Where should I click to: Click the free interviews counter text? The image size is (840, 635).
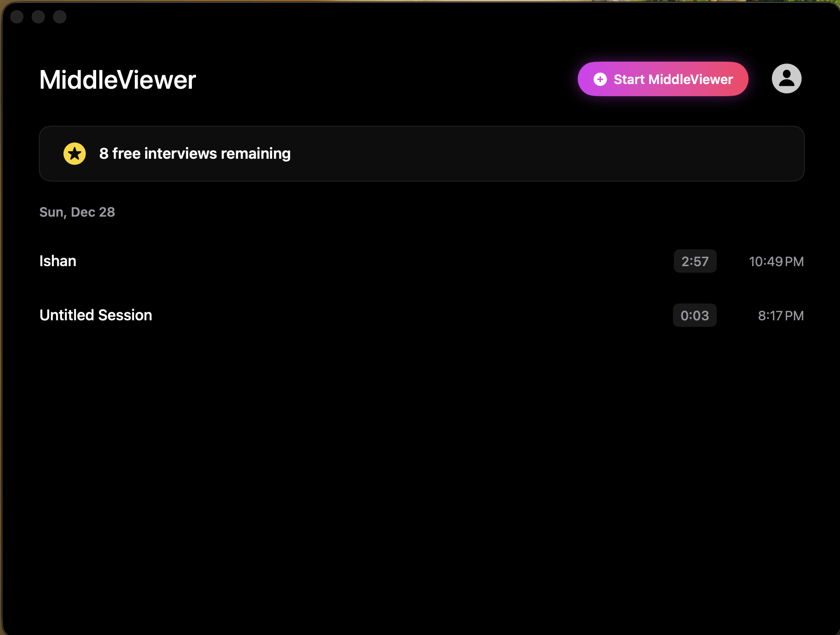(x=195, y=153)
